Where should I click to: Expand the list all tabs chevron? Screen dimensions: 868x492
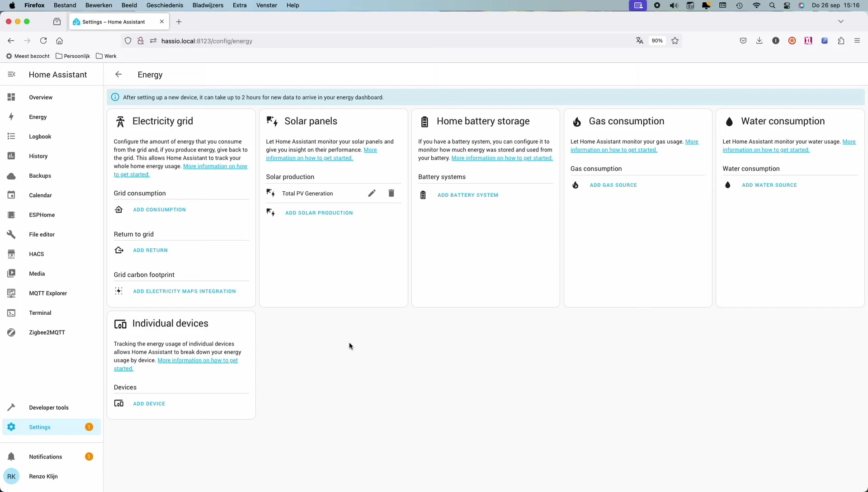coord(841,21)
